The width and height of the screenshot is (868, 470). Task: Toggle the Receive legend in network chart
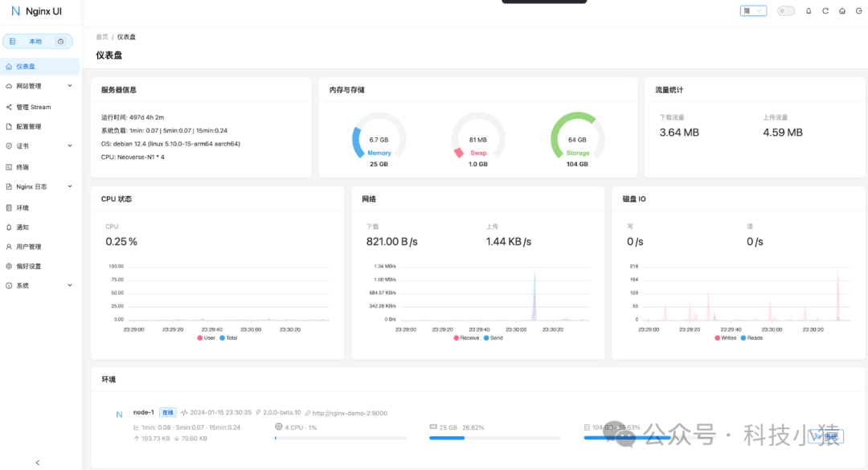pos(465,338)
